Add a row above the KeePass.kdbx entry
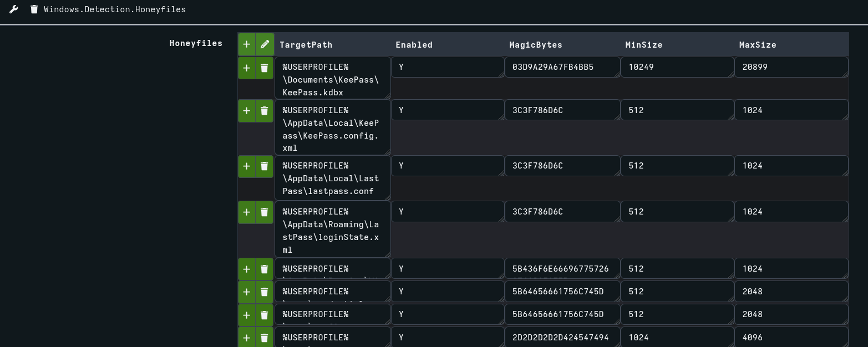 click(x=246, y=68)
